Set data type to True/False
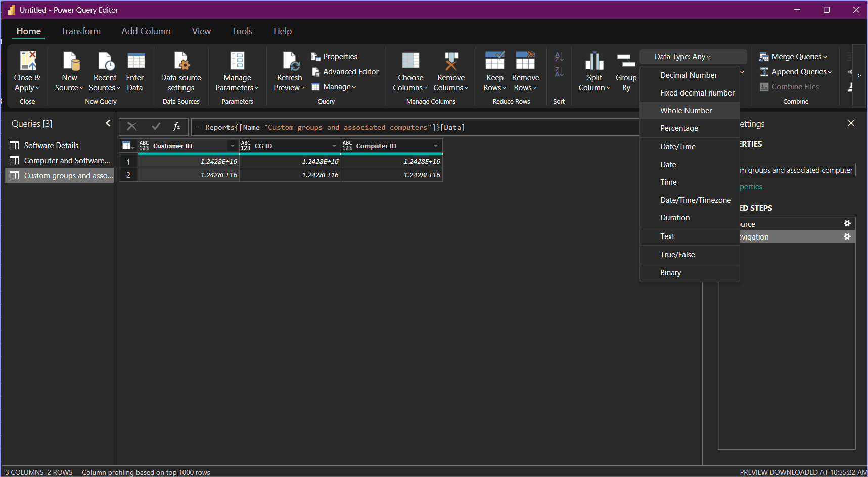Screen dimensions: 868x477 (x=690, y=255)
